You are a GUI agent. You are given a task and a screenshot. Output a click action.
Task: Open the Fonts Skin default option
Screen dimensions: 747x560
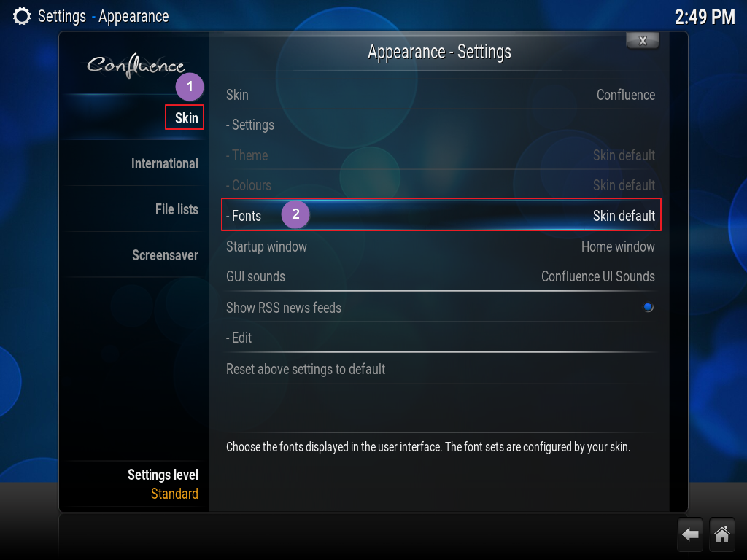tap(441, 216)
